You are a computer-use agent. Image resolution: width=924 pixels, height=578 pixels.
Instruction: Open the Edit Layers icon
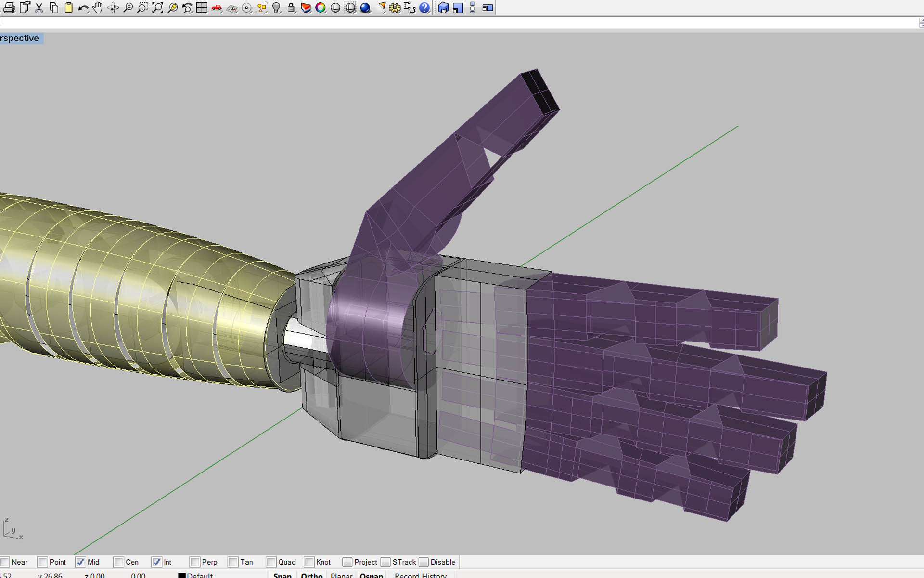tap(306, 8)
